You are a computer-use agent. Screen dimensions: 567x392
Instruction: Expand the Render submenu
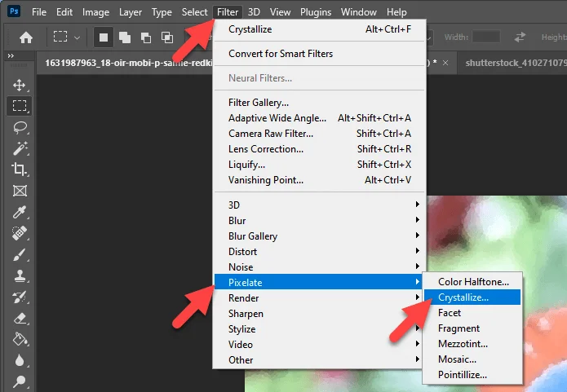coord(318,298)
